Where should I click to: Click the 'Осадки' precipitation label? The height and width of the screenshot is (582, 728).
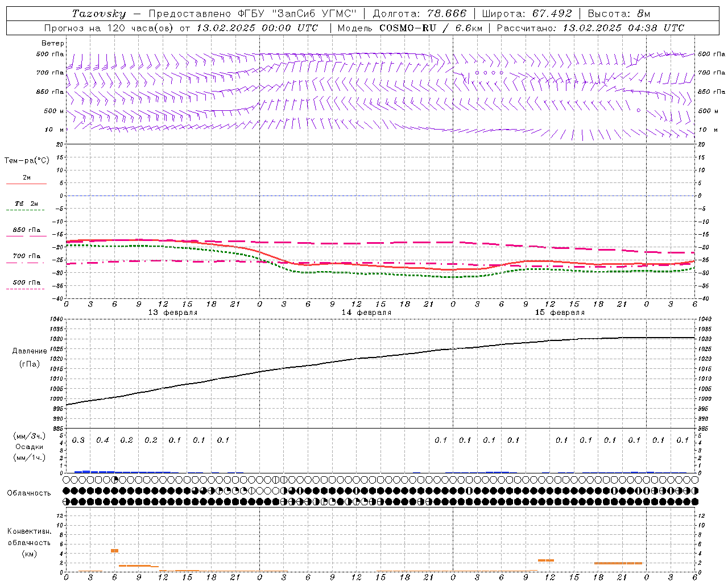[30, 447]
